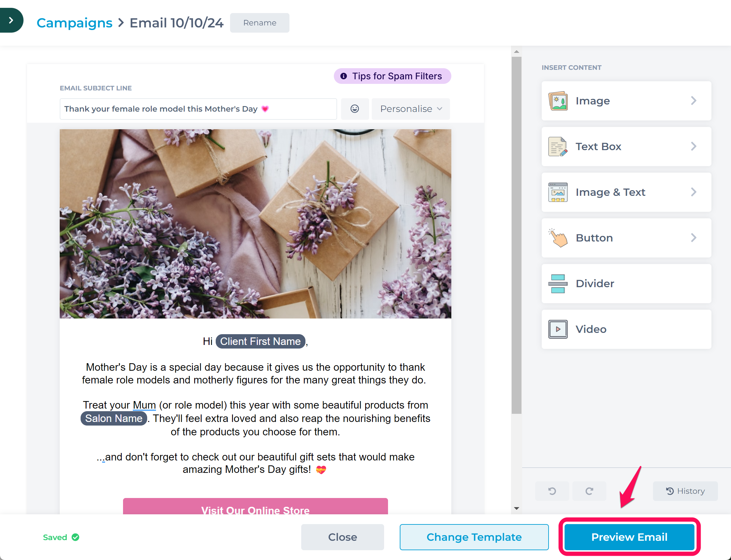The image size is (731, 560).
Task: Click the Client First Name tag
Action: (x=260, y=341)
